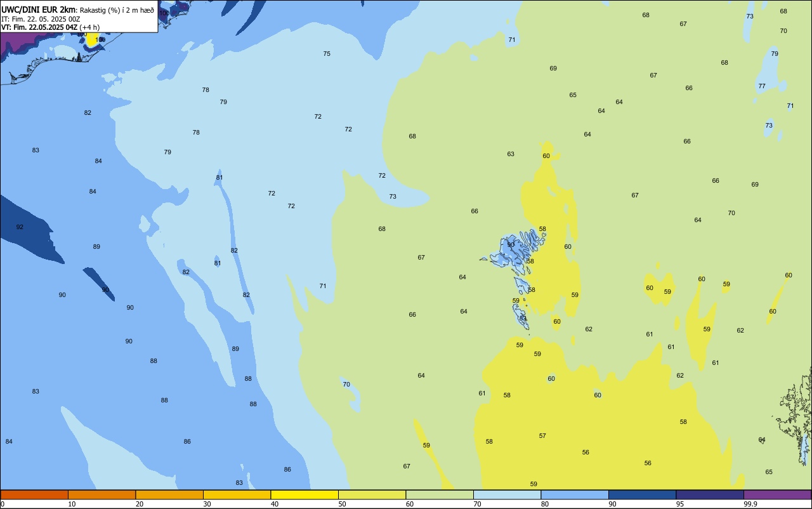
Task: Select the 20–30 legend color segment
Action: (x=169, y=494)
